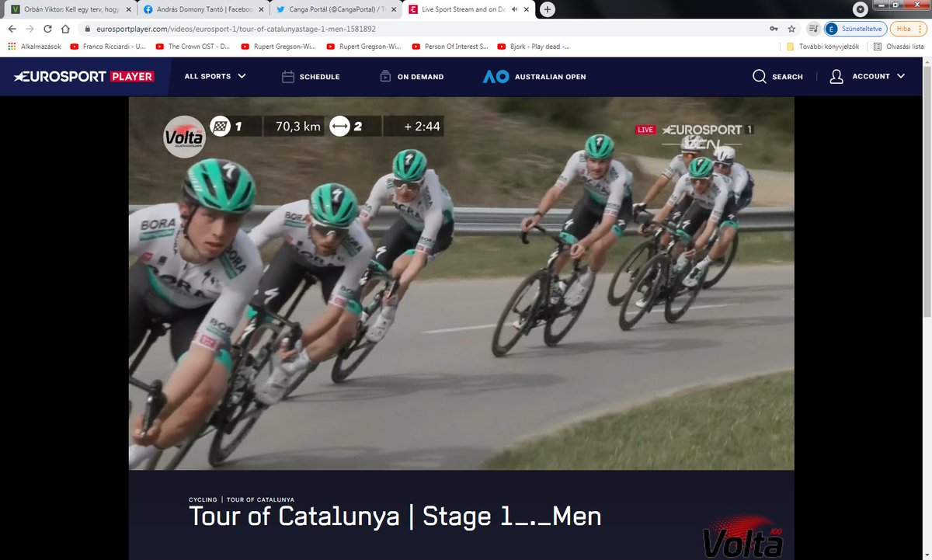Image resolution: width=932 pixels, height=560 pixels.
Task: Go back with the browser back arrow
Action: point(12,29)
